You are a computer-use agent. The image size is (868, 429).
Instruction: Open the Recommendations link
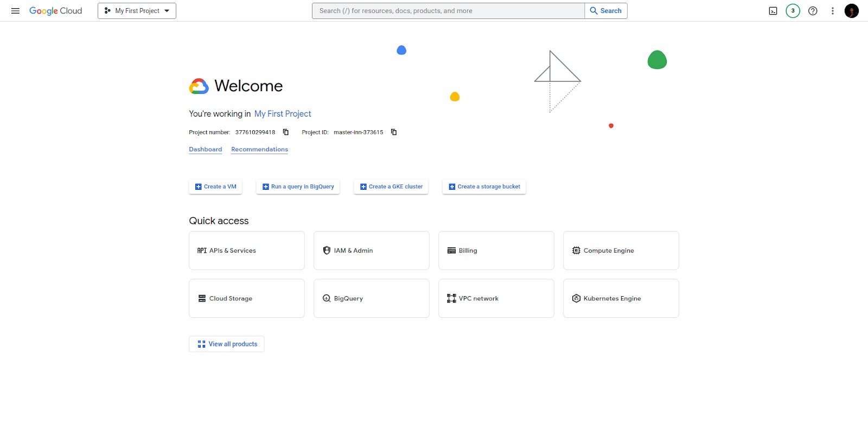259,150
